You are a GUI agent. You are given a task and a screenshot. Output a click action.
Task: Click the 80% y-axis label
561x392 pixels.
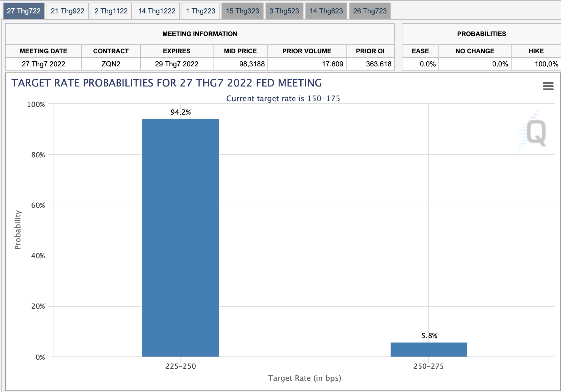coord(38,155)
